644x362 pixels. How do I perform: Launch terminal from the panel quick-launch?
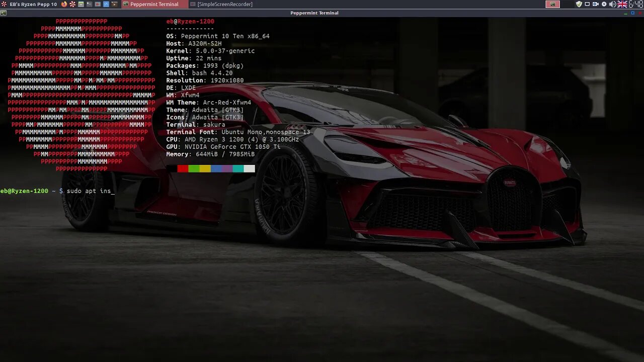pyautogui.click(x=90, y=4)
